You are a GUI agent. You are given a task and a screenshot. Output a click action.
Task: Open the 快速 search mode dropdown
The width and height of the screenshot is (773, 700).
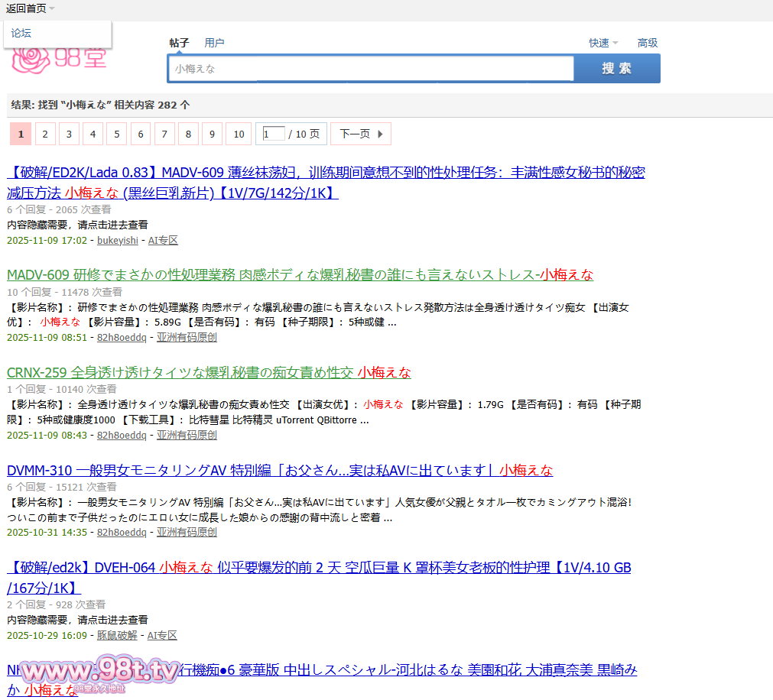[x=602, y=44]
